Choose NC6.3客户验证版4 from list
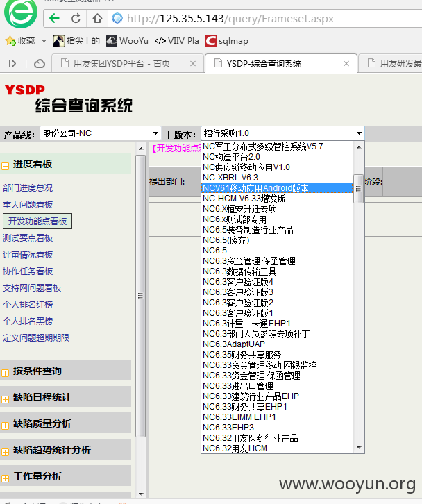The height and width of the screenshot is (504, 422). tap(277, 282)
